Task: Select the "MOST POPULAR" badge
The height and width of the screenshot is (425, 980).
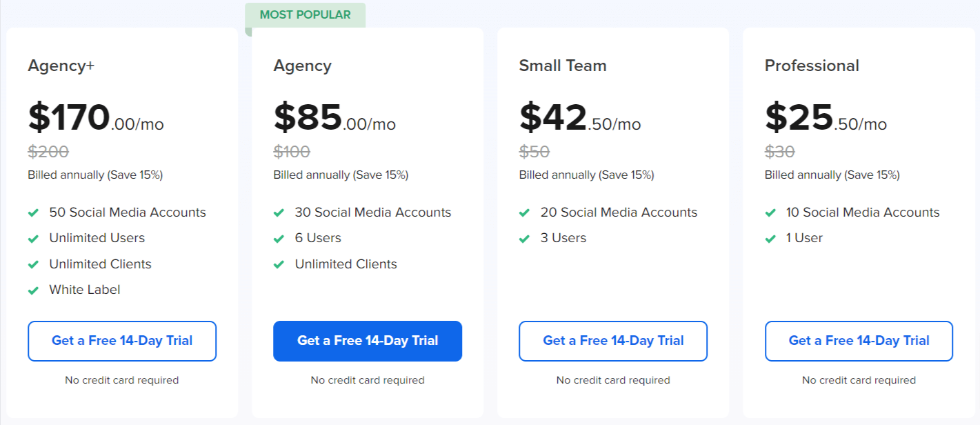Action: pyautogui.click(x=306, y=14)
